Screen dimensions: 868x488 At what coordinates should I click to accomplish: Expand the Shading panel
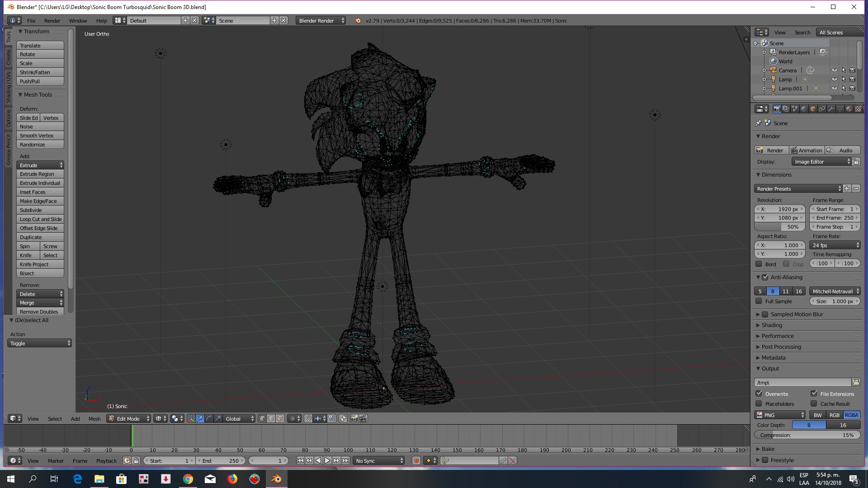pyautogui.click(x=771, y=325)
